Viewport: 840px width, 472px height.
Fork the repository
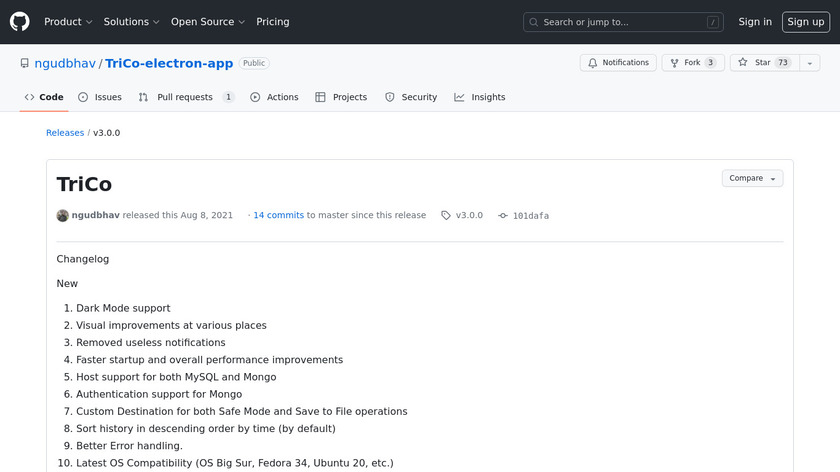(x=692, y=63)
